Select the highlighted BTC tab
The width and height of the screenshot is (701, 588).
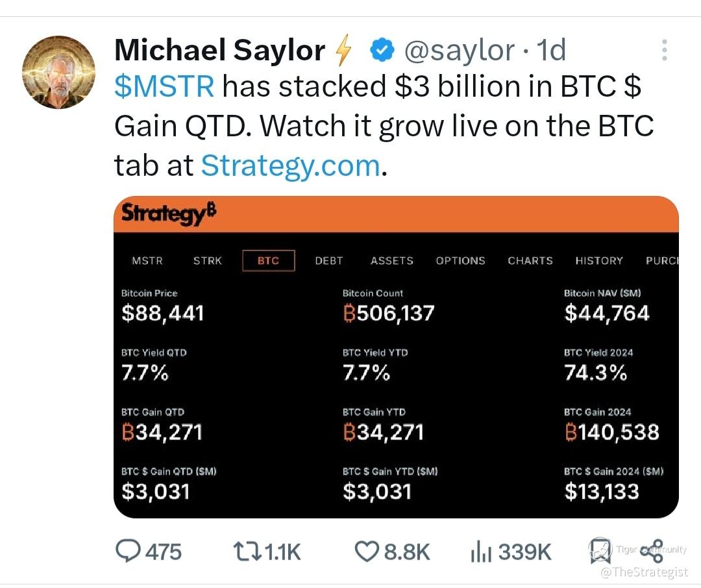(268, 261)
